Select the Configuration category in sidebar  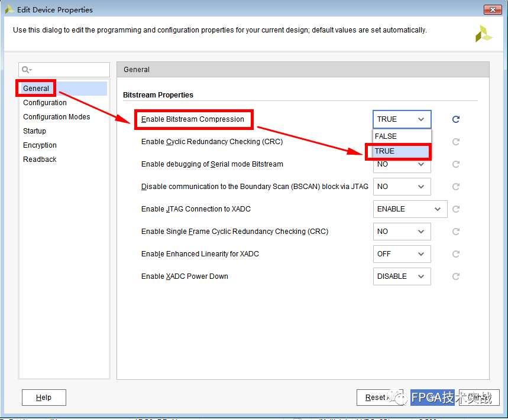point(45,103)
